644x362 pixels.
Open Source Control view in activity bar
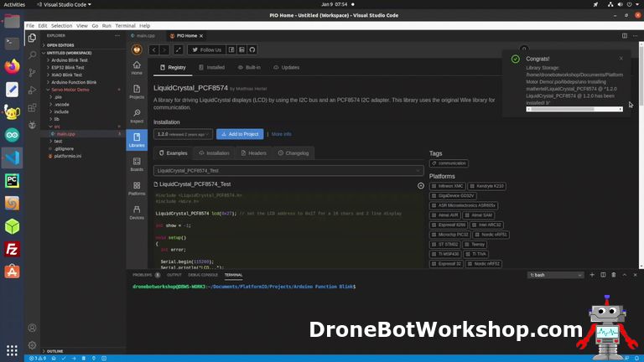point(32,73)
